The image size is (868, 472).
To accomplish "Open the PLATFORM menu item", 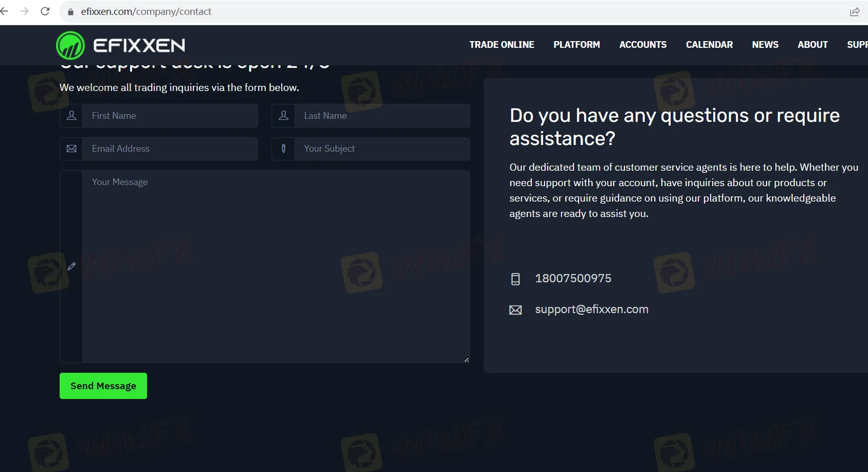I will (x=576, y=45).
